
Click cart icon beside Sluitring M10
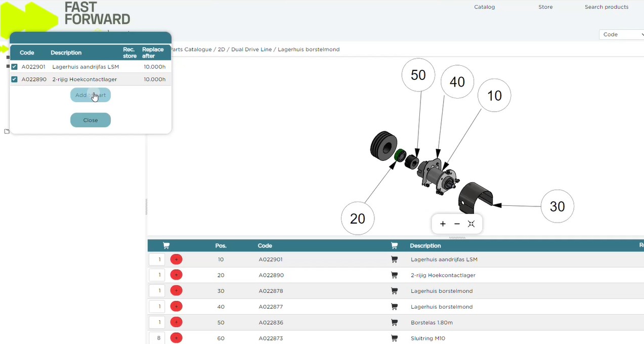pos(394,338)
